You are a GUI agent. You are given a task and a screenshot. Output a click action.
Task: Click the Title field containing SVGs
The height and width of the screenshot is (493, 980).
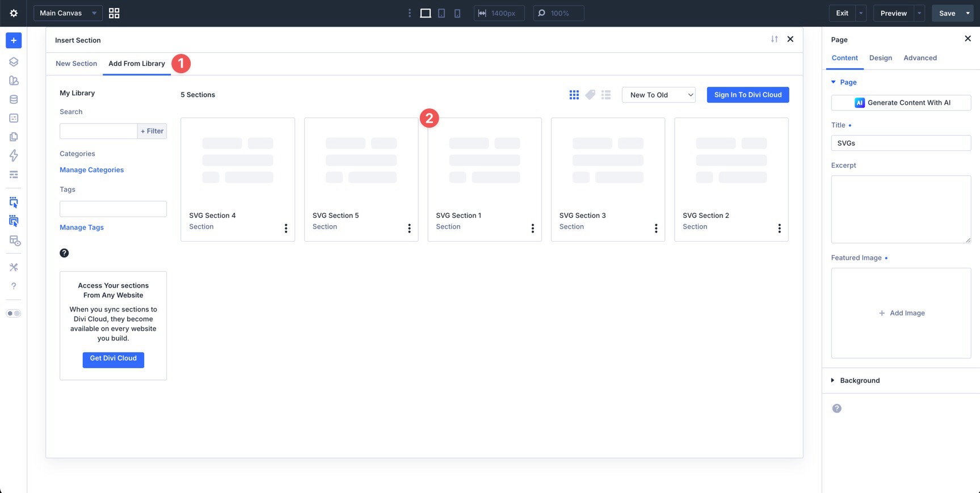[901, 143]
